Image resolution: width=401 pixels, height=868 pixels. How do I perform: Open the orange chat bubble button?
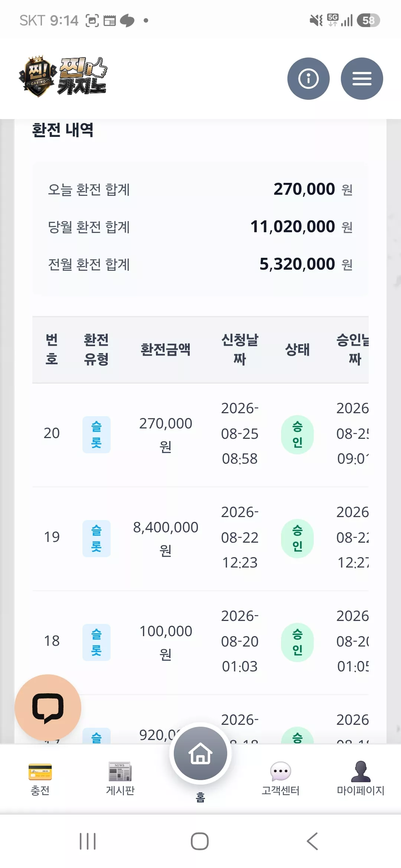(48, 707)
